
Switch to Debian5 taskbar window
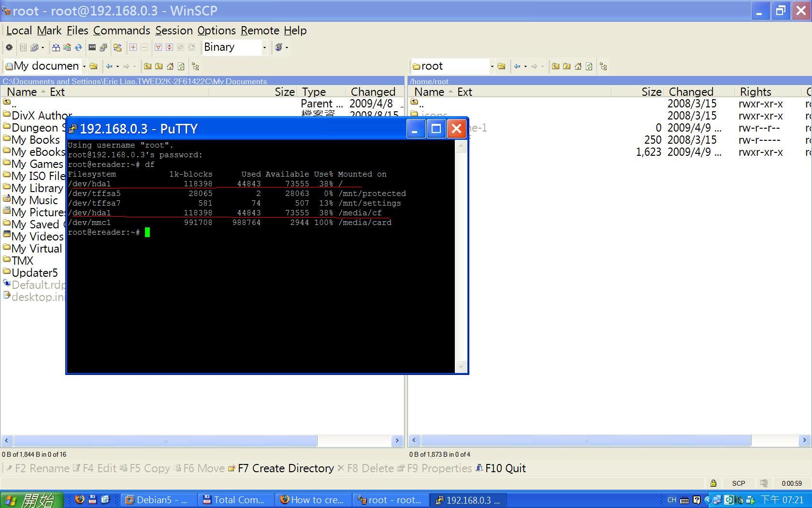click(x=159, y=500)
